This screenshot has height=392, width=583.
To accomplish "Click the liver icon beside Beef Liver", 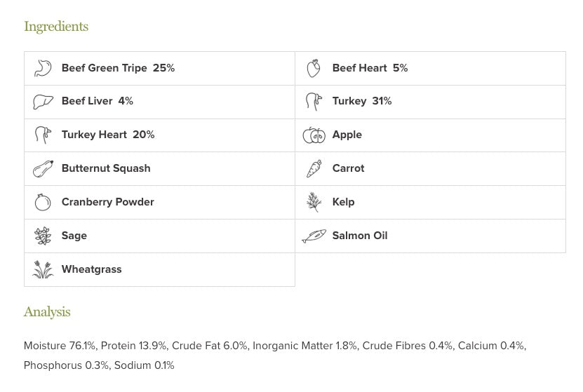I will pyautogui.click(x=43, y=102).
